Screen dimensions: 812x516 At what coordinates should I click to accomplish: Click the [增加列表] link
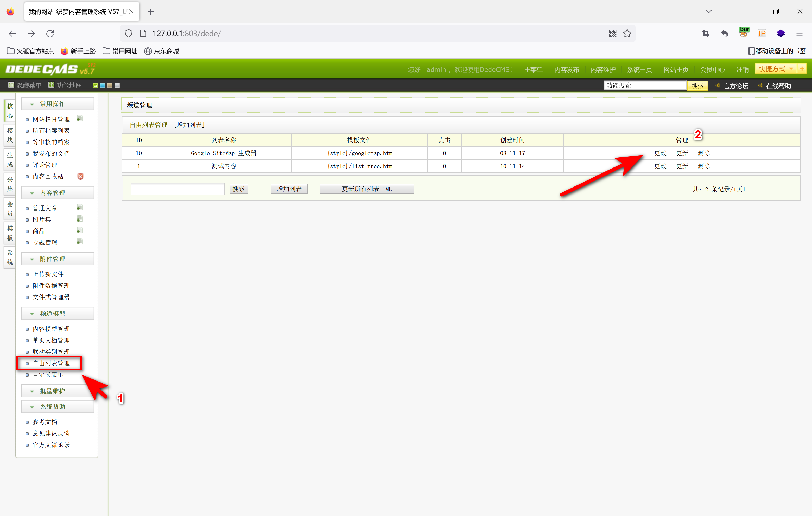click(189, 125)
